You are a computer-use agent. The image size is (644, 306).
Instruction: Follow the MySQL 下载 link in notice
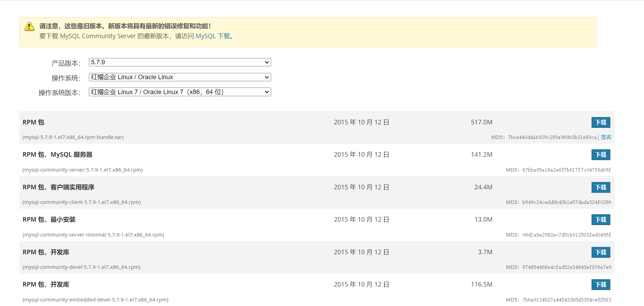click(x=213, y=36)
